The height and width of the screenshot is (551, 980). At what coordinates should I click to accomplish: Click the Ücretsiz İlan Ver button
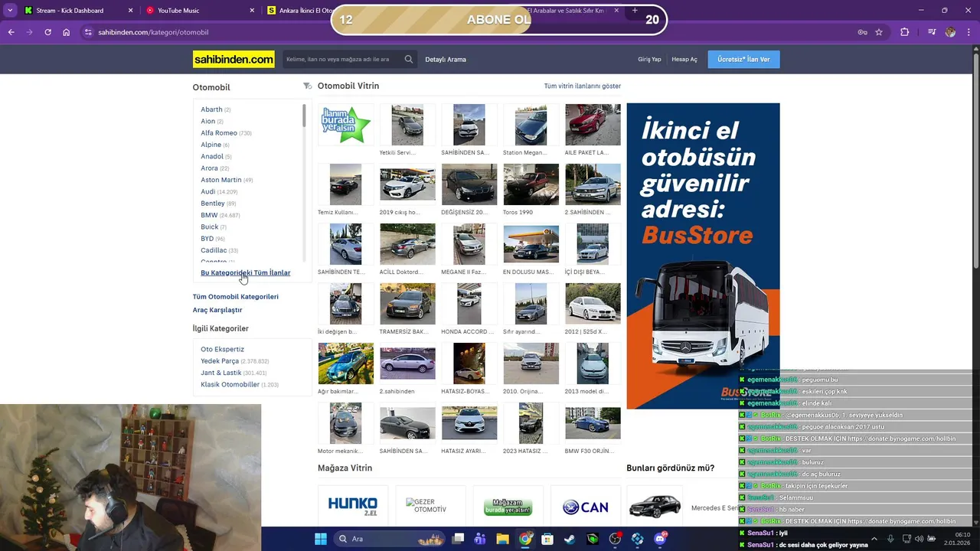(x=743, y=60)
